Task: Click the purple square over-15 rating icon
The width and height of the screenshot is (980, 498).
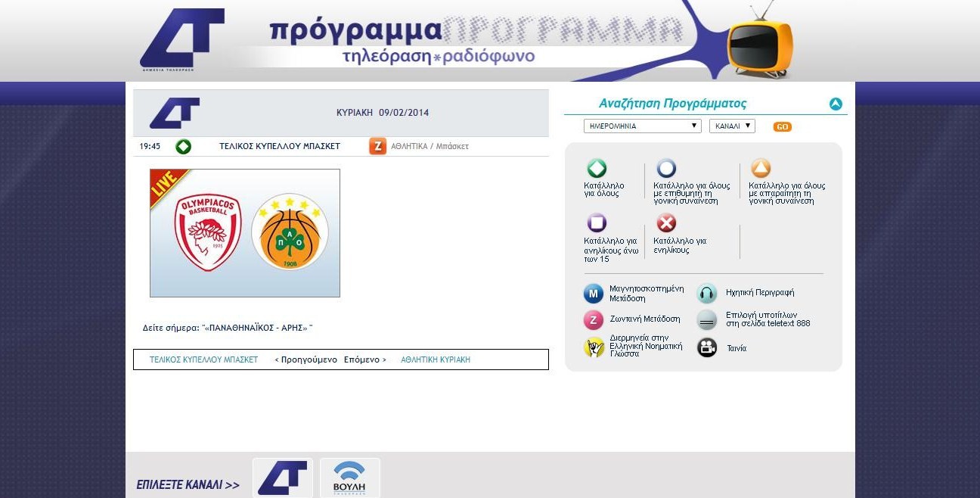Action: pos(597,223)
